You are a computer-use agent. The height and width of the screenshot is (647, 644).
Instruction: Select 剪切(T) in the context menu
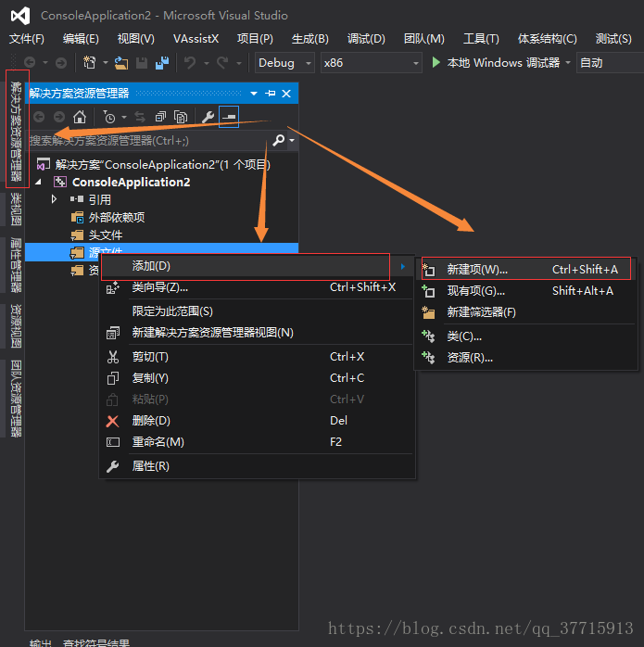point(257,357)
